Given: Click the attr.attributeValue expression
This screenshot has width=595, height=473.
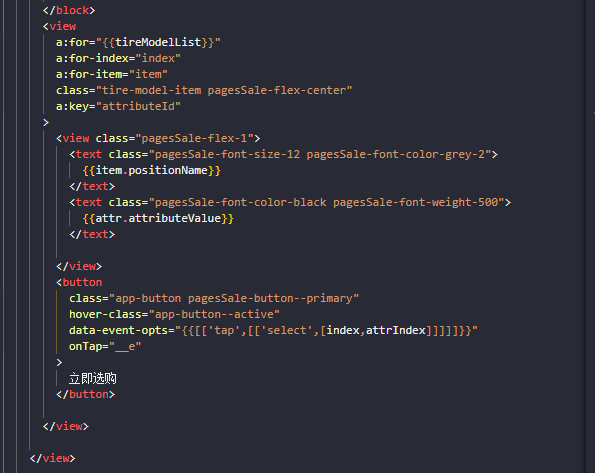Looking at the screenshot, I should coord(158,218).
